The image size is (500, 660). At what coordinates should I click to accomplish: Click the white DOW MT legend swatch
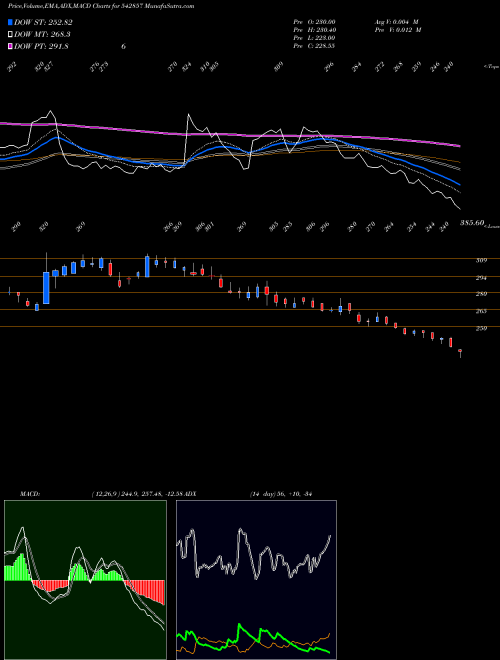coord(11,35)
